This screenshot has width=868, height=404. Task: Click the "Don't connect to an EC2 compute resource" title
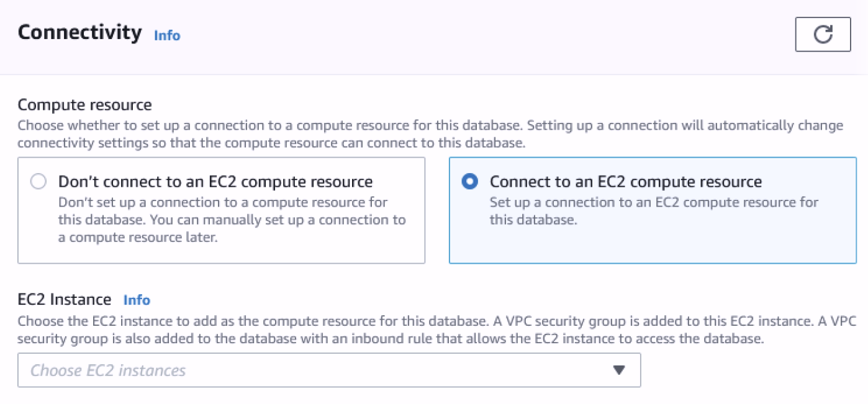click(215, 182)
